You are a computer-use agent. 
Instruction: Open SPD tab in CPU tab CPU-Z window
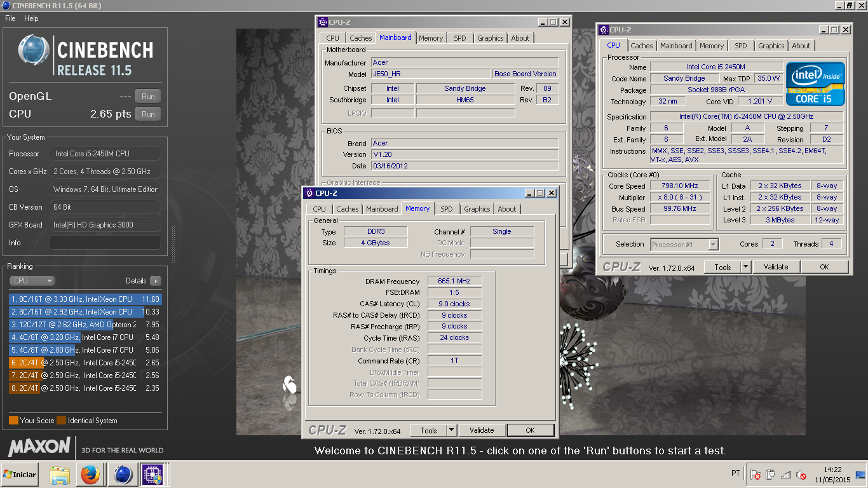click(741, 46)
